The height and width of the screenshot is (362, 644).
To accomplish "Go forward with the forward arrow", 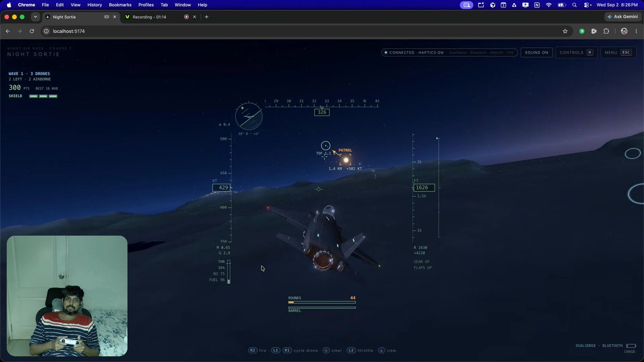I will coord(20,31).
